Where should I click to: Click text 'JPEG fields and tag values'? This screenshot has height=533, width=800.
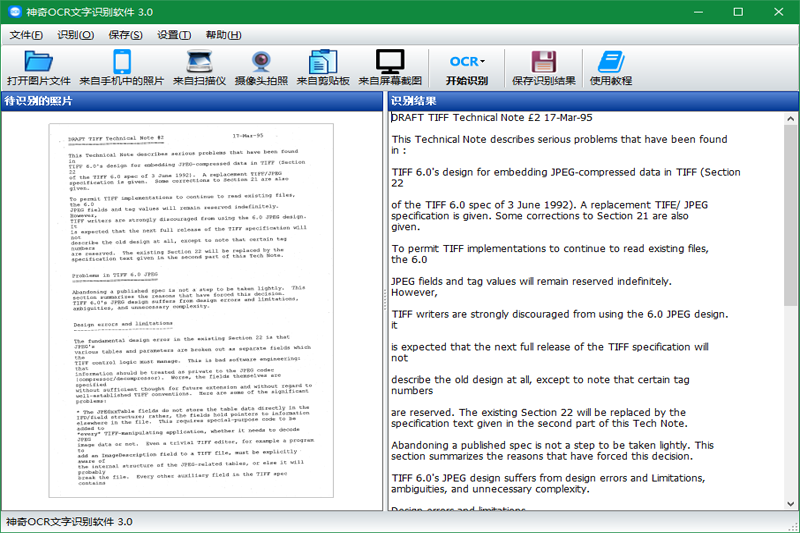[454, 282]
